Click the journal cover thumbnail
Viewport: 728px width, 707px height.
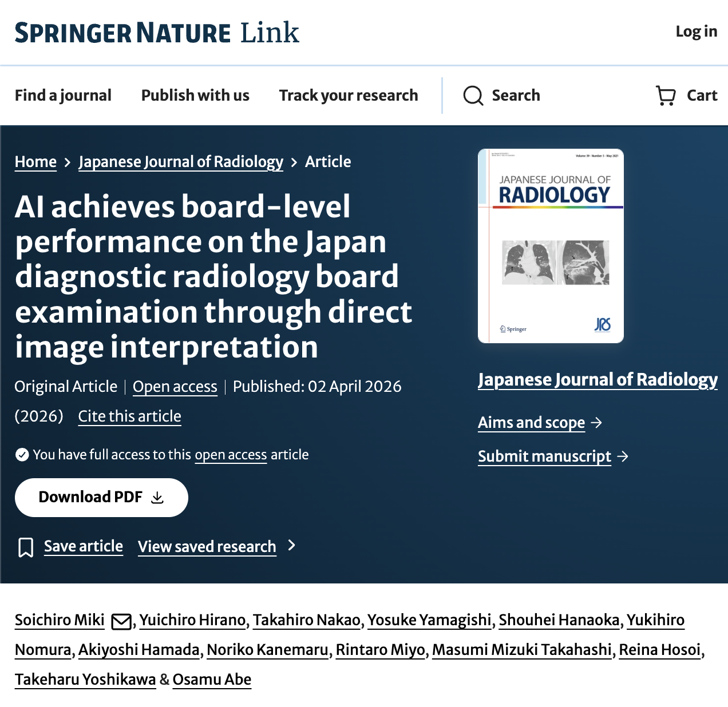coord(550,245)
